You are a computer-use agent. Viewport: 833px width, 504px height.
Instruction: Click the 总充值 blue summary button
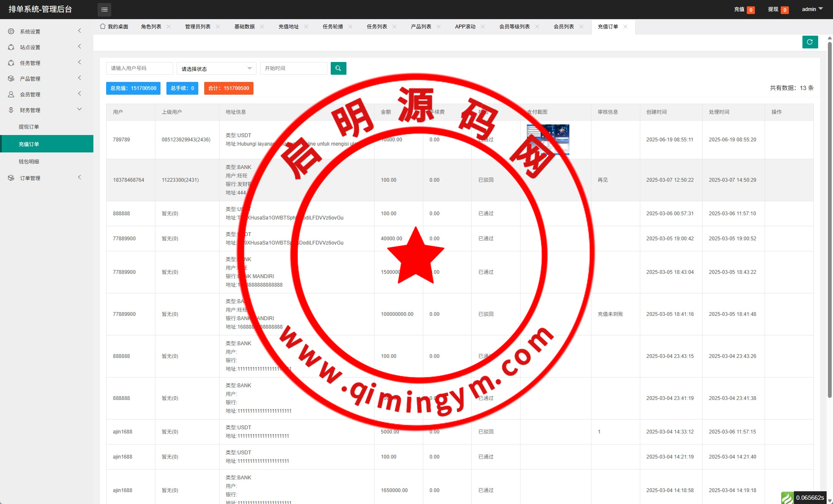[x=133, y=88]
